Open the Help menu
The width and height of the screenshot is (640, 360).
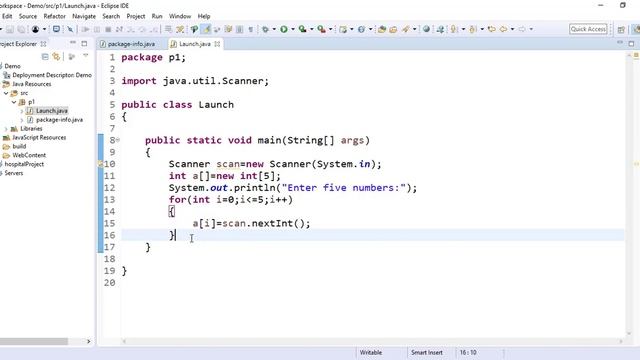[204, 16]
